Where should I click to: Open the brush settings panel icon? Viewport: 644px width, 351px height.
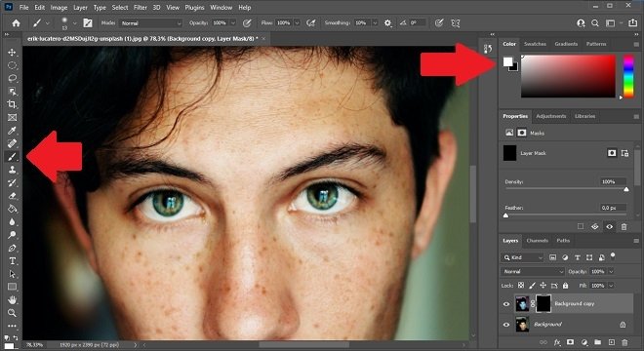(88, 23)
